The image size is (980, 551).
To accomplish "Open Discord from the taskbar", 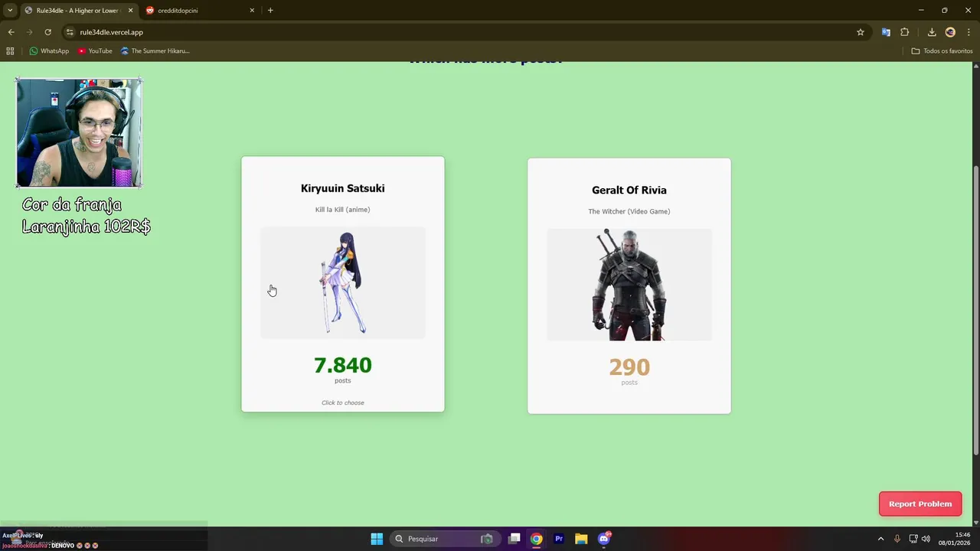I will (x=604, y=539).
